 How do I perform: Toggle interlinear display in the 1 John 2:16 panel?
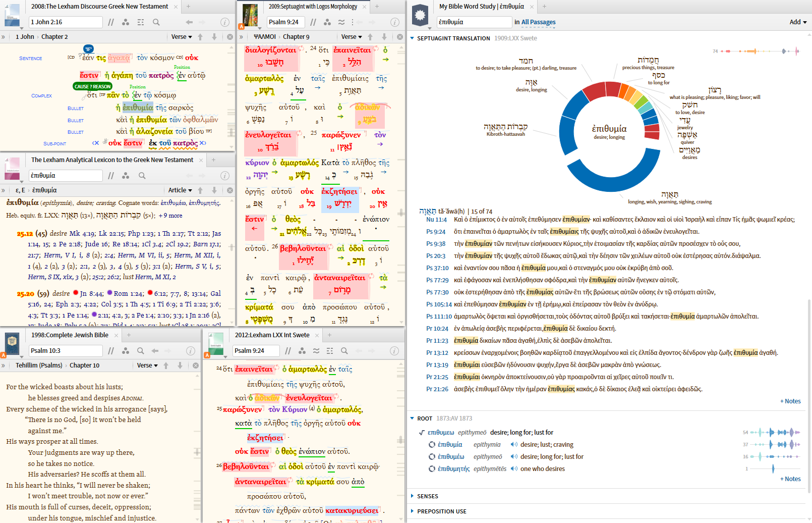point(141,22)
